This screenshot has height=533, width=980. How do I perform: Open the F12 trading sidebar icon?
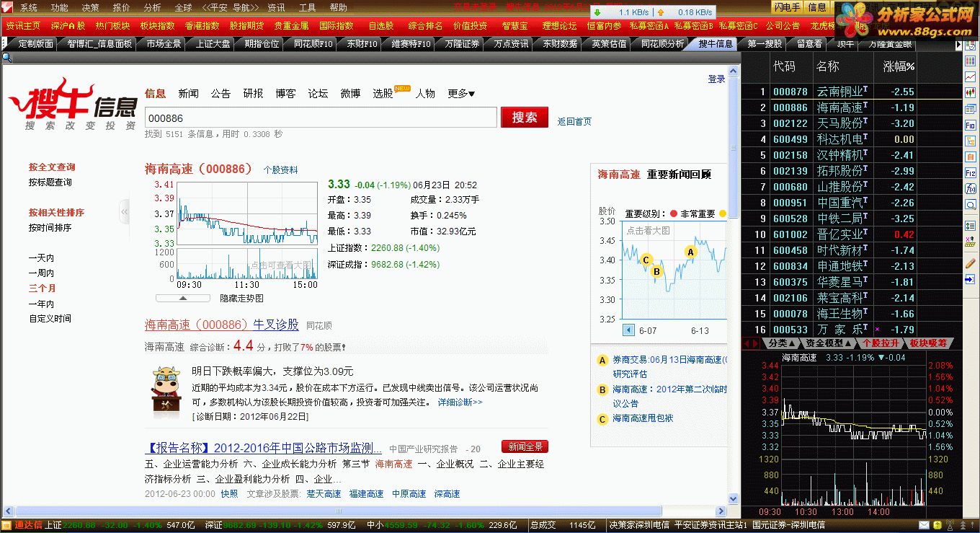[970, 173]
